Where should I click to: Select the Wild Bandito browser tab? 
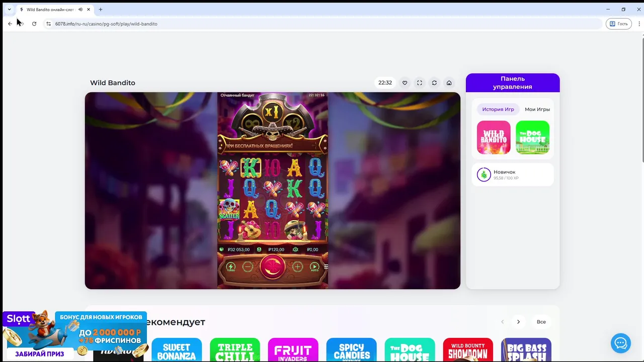tap(55, 10)
